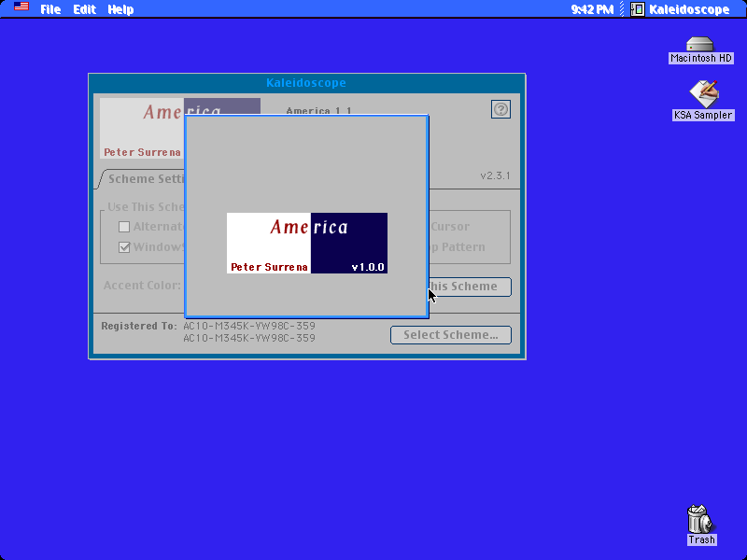The width and height of the screenshot is (747, 560).
Task: Uncheck the Window checkbox
Action: click(x=124, y=247)
